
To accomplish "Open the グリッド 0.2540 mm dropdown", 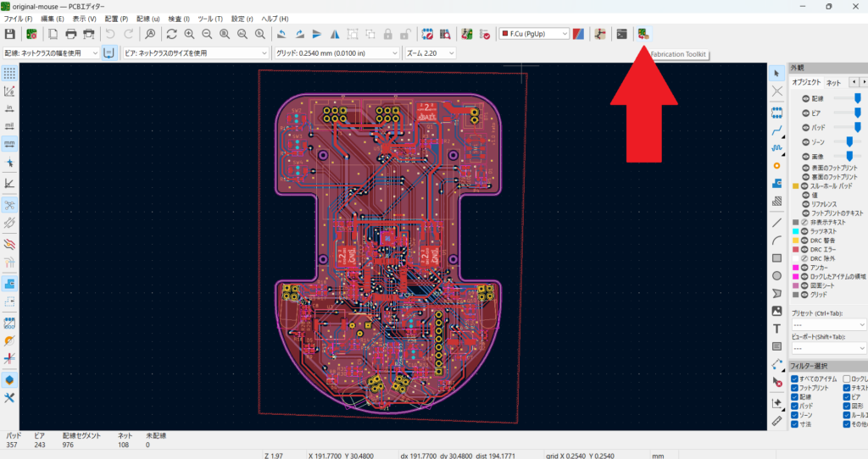I will click(x=337, y=53).
